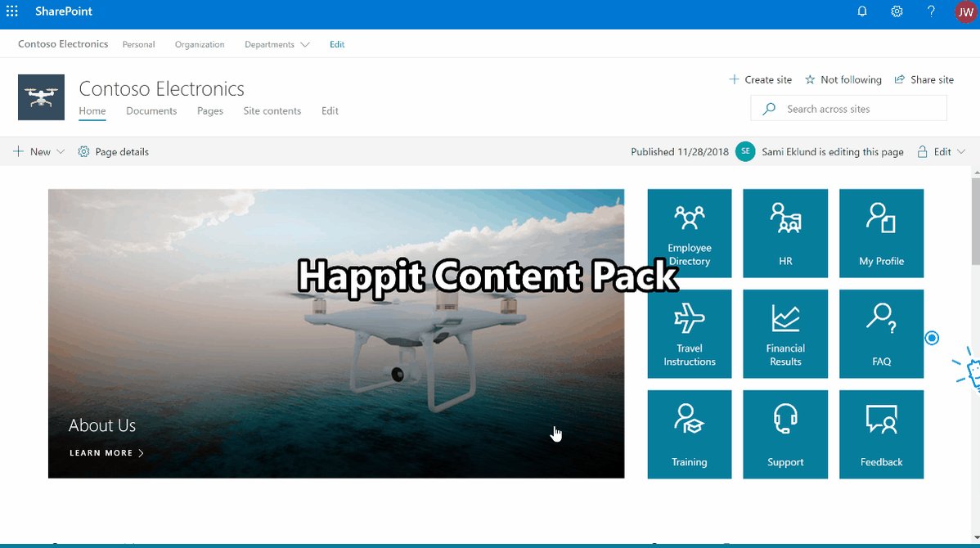Click the SE editor avatar
Image resolution: width=980 pixels, height=548 pixels.
745,151
